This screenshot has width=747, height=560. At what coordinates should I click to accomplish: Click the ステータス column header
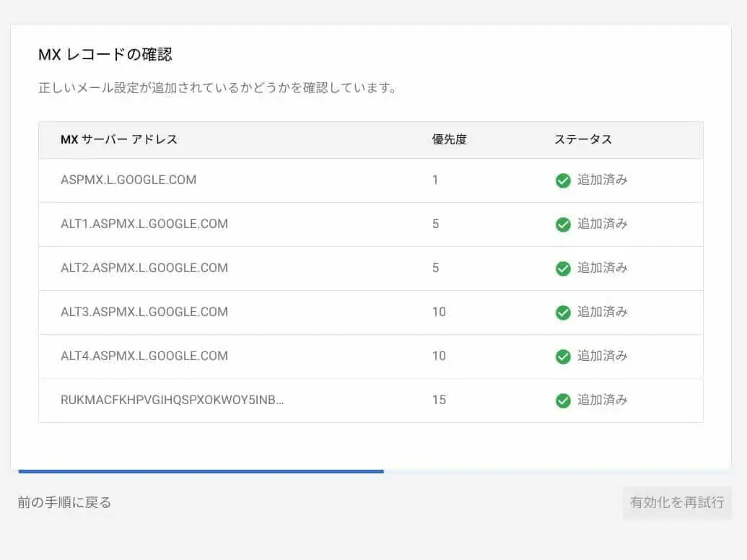point(583,139)
